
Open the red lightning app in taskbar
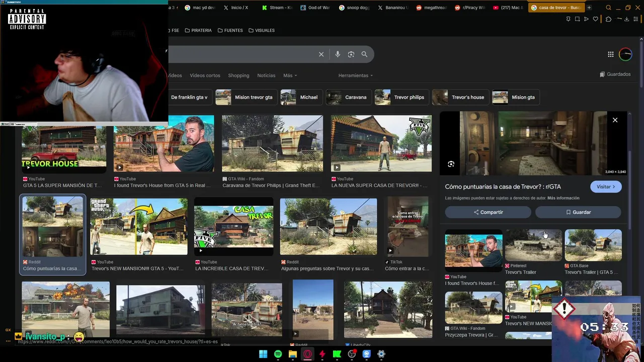(x=322, y=354)
